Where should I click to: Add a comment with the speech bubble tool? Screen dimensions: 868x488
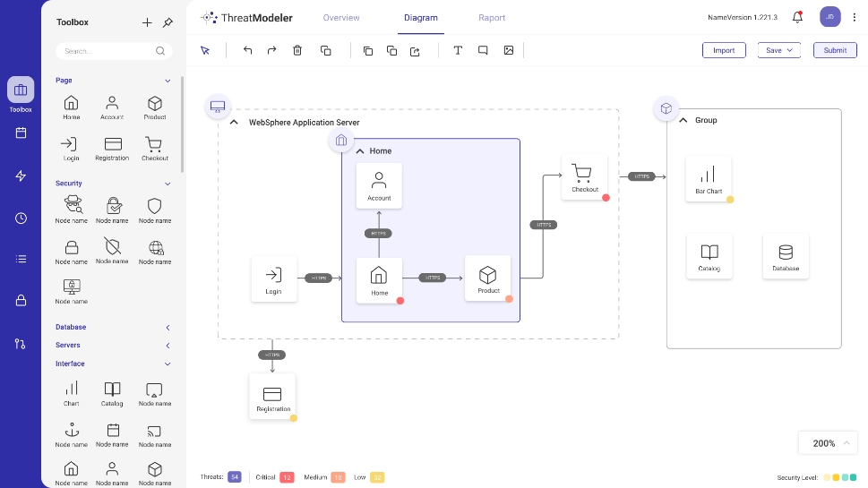[x=483, y=50]
